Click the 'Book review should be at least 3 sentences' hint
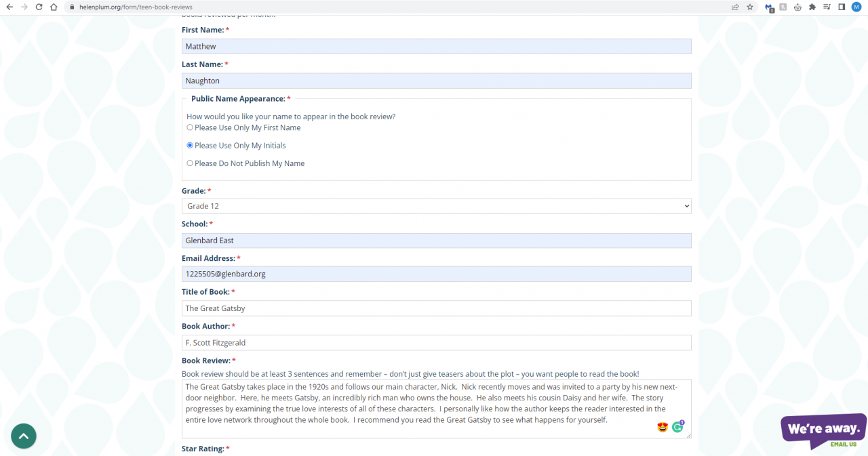Image resolution: width=868 pixels, height=456 pixels. tap(410, 374)
